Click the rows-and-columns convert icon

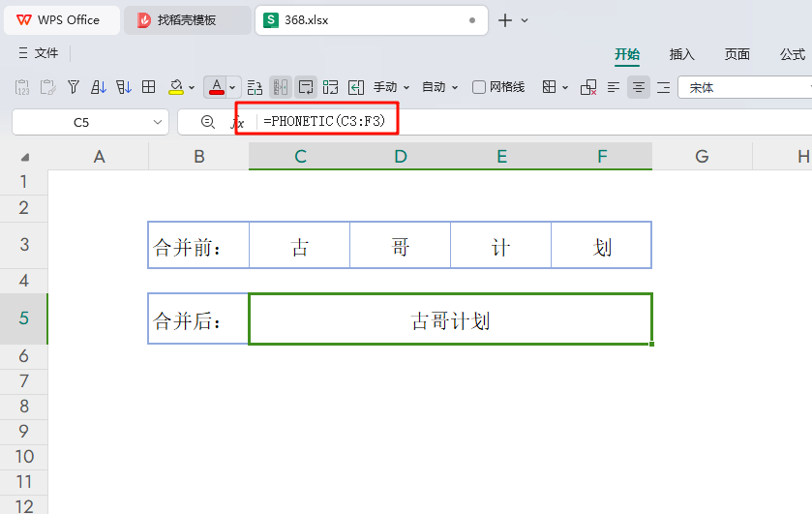pyautogui.click(x=255, y=87)
